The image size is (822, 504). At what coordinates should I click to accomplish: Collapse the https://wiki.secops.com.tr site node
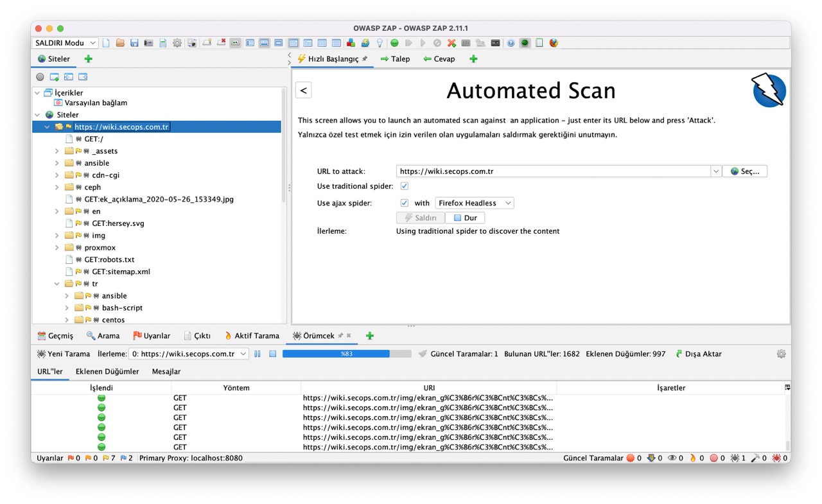coord(47,127)
